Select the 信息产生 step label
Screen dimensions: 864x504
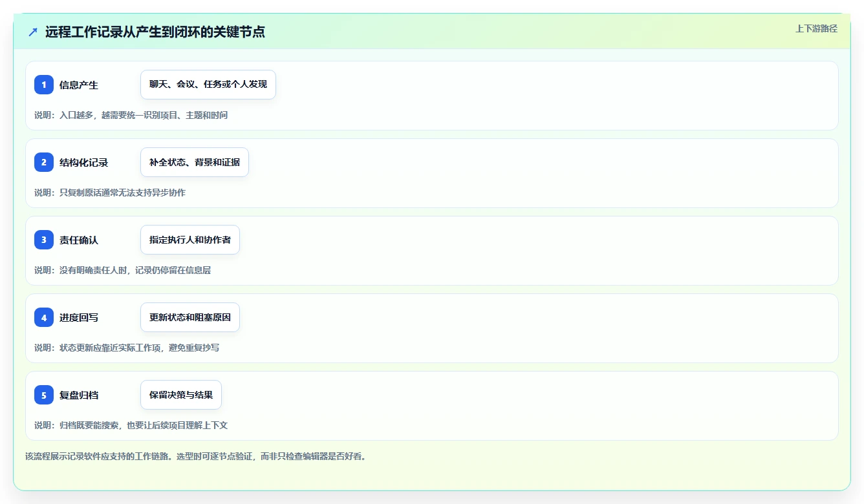pyautogui.click(x=79, y=85)
